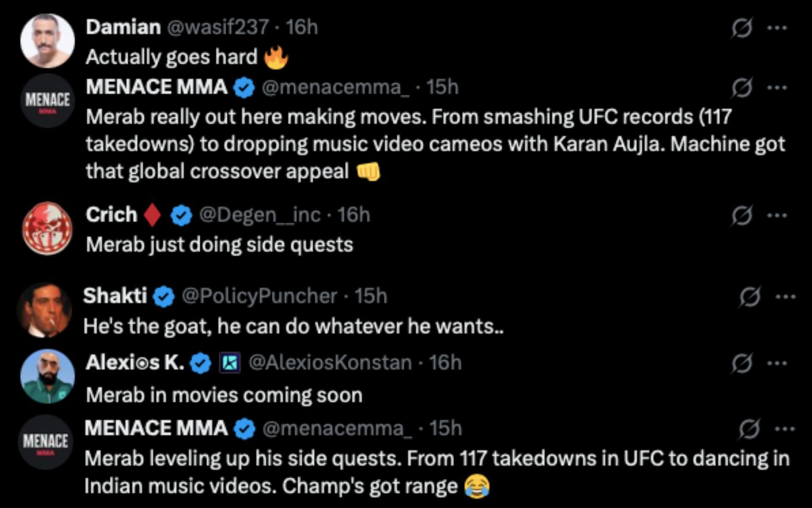Open Shakti's profile picture

point(44,310)
